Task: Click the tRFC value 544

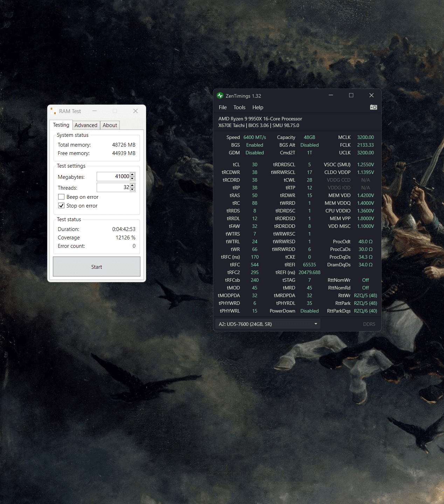Action: point(255,265)
